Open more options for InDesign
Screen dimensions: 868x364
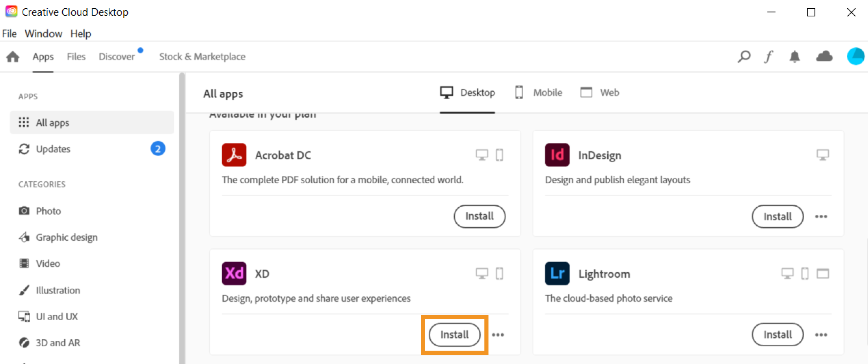pos(821,217)
